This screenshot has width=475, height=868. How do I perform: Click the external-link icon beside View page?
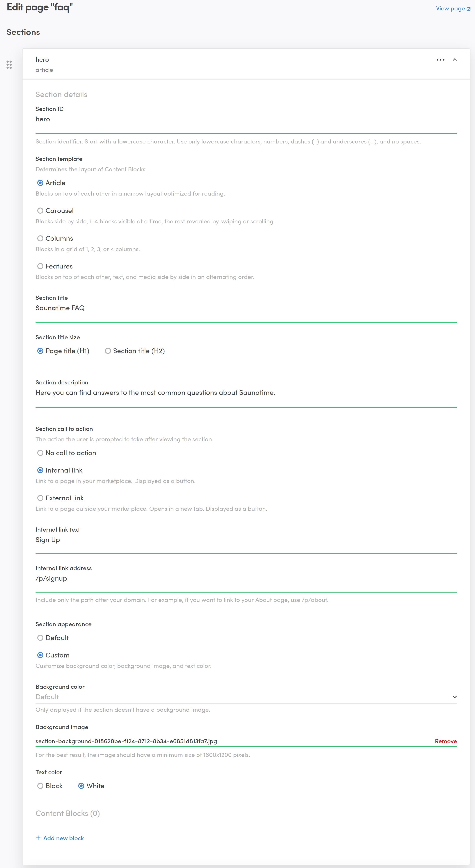[468, 9]
